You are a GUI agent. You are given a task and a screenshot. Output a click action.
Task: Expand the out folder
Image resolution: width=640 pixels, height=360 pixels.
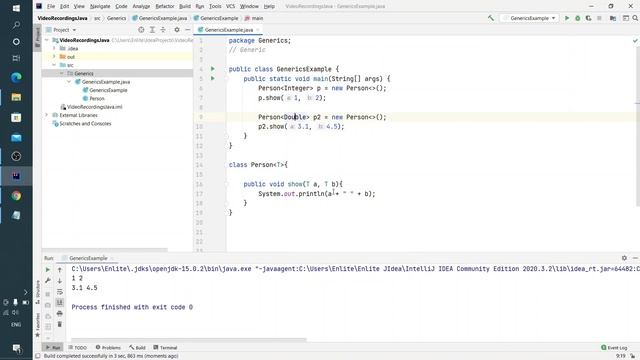click(x=54, y=57)
